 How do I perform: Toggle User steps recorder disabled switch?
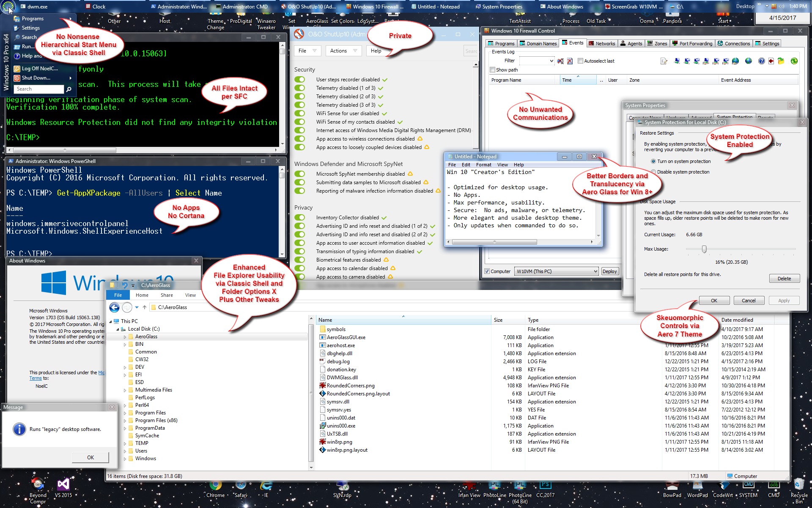tap(300, 80)
